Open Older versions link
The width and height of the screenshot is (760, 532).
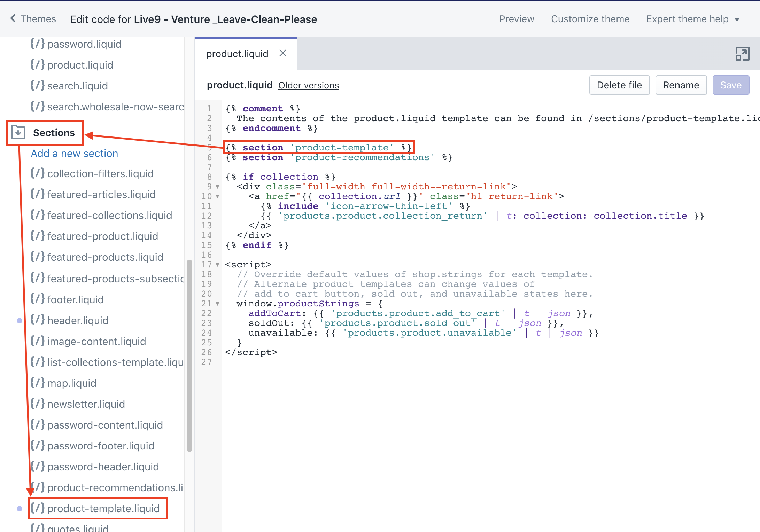click(x=308, y=85)
